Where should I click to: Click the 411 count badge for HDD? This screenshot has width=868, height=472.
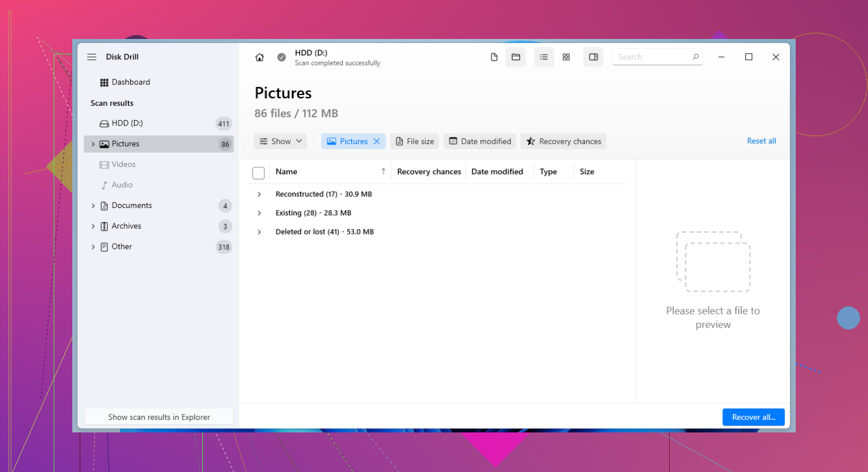[x=224, y=124]
